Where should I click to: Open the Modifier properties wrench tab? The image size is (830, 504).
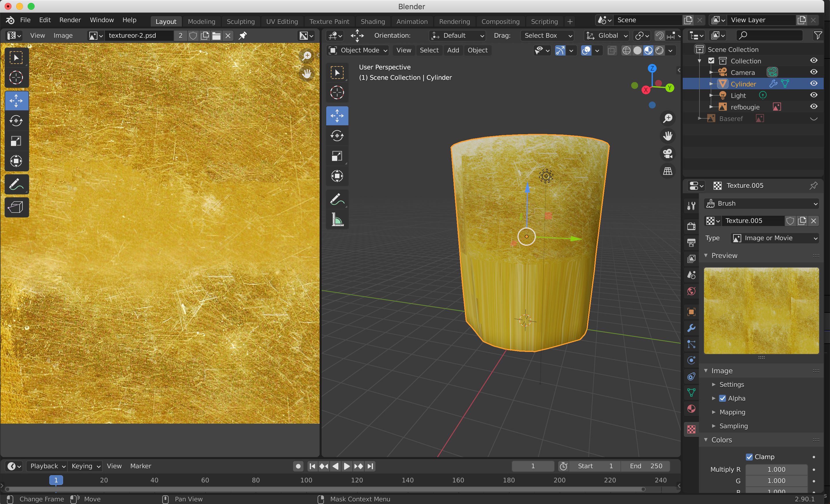click(691, 328)
